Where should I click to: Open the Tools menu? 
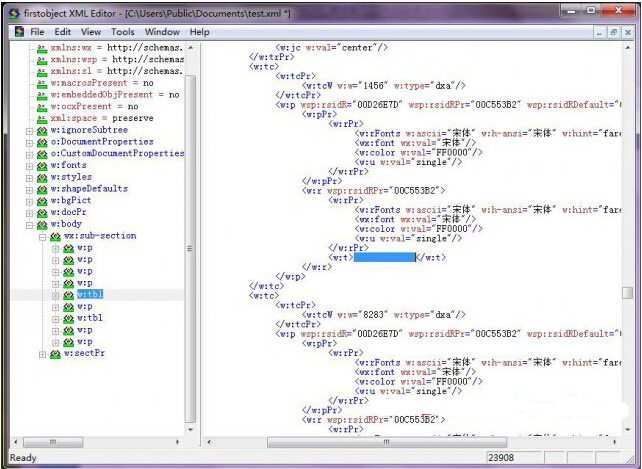(x=122, y=32)
